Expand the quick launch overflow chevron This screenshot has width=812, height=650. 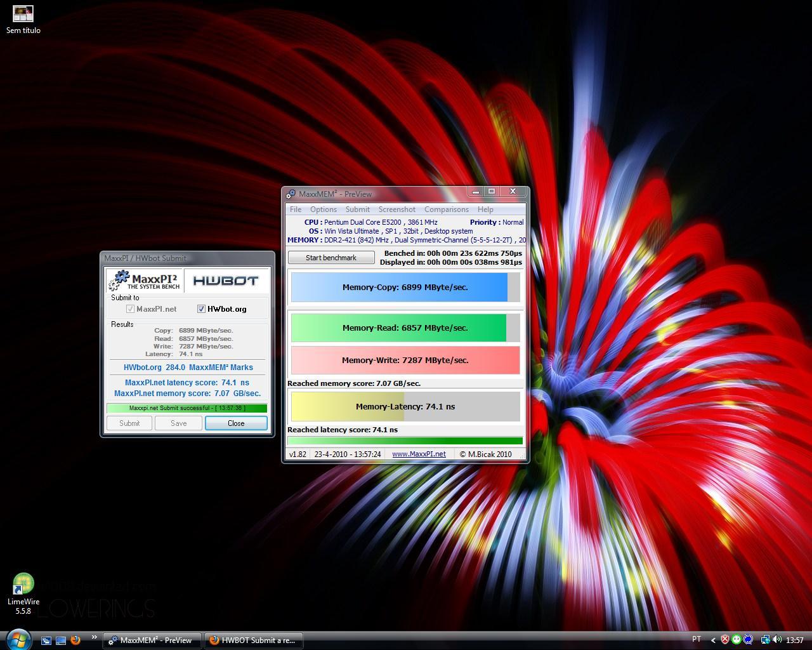95,637
